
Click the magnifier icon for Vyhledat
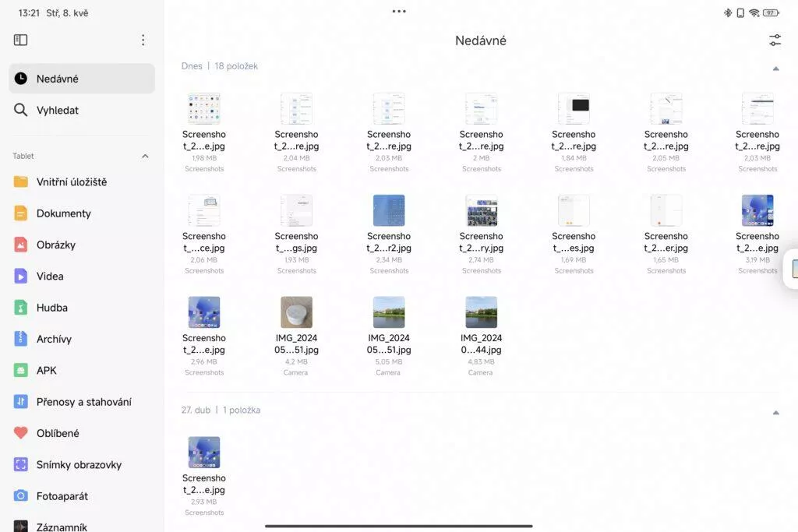pyautogui.click(x=20, y=110)
